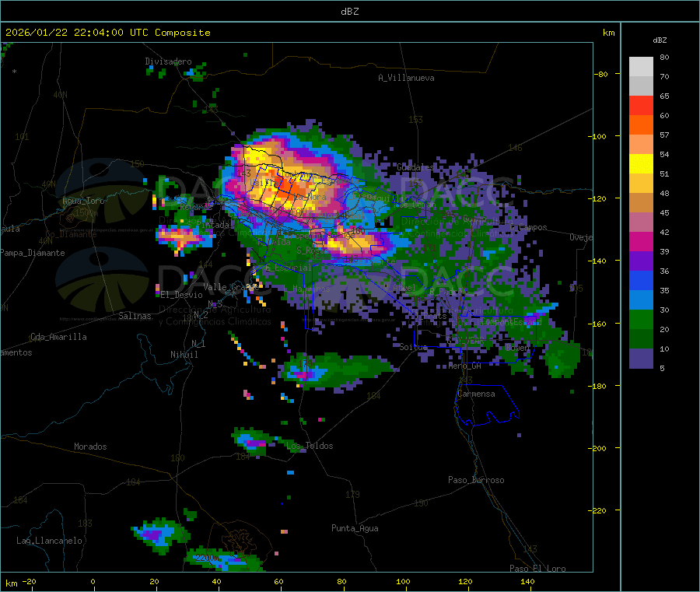
Task: Click the Los_Toldos map label
Action: click(310, 446)
